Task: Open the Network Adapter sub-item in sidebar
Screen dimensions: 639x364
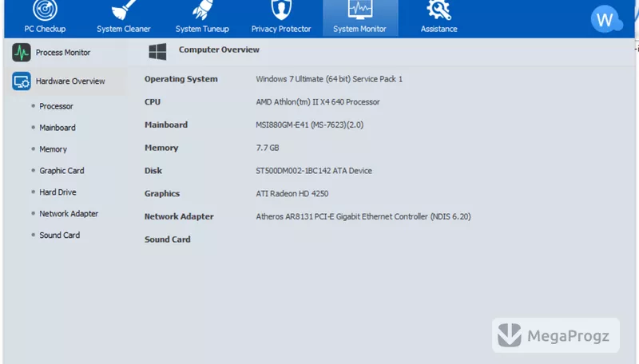Action: 69,214
